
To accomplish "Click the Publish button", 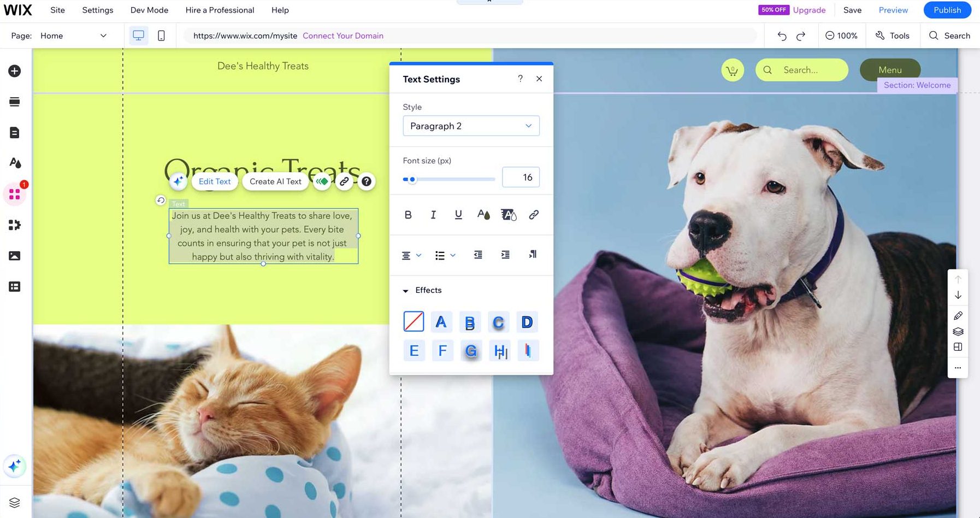I will pos(947,10).
